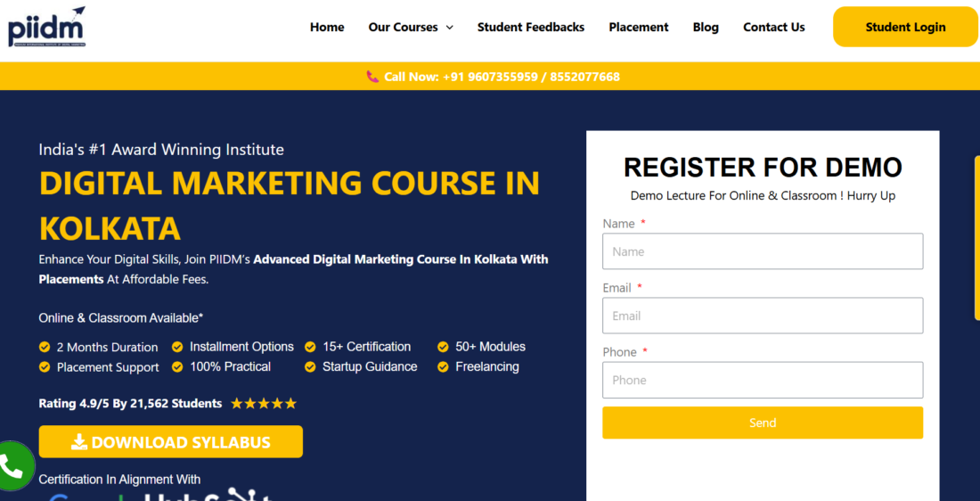Click the 2 Months Duration text
The width and height of the screenshot is (980, 501).
pos(108,347)
